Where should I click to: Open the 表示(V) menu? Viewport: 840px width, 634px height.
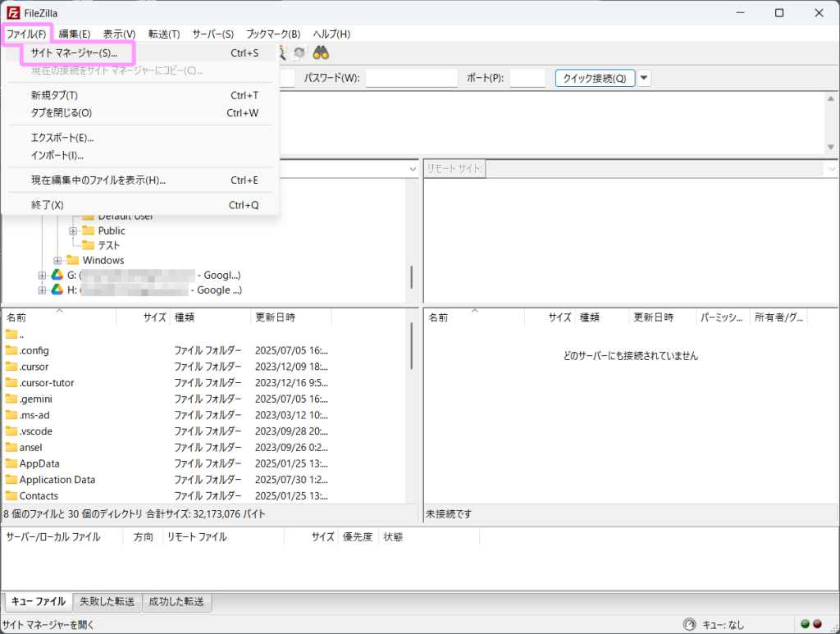click(119, 34)
